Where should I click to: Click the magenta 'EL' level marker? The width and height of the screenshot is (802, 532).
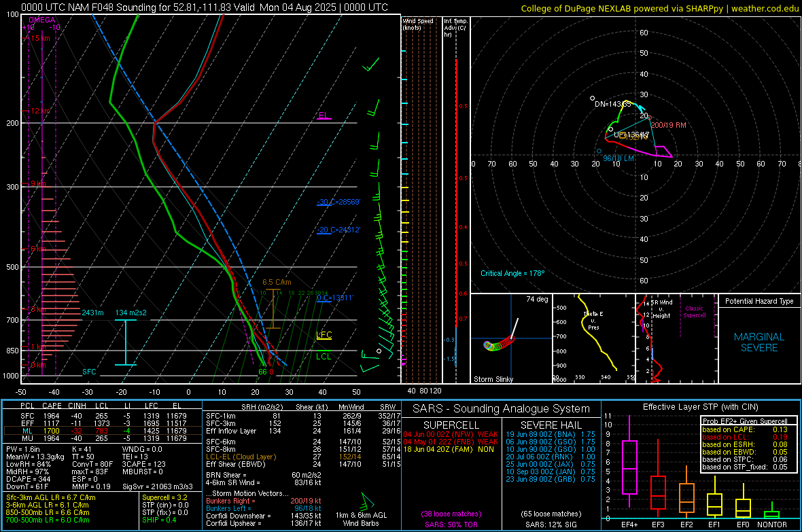pos(324,116)
